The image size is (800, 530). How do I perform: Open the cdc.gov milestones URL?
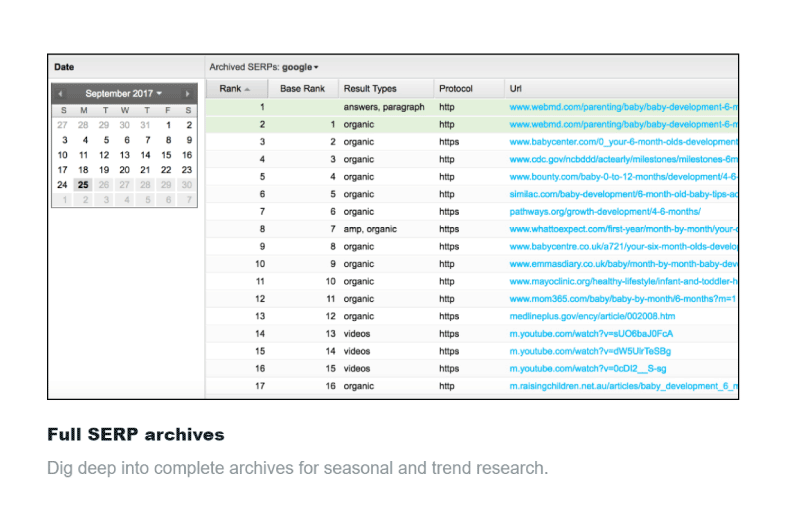pos(623,159)
